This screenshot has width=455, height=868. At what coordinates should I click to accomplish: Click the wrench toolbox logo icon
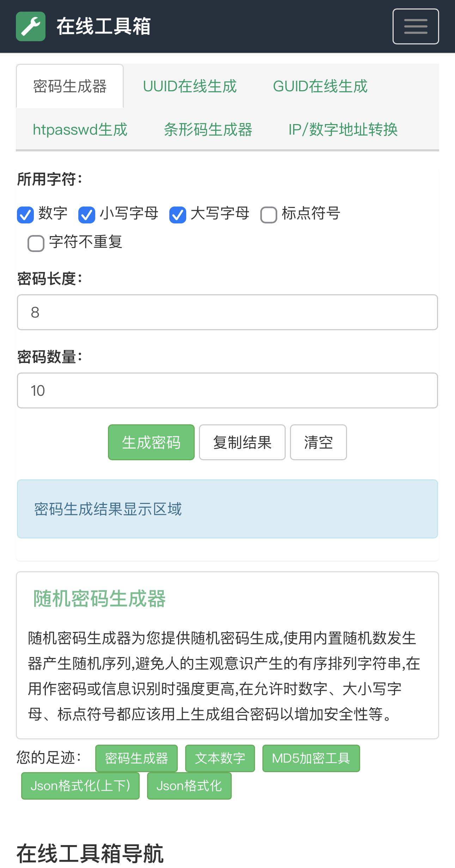[30, 26]
